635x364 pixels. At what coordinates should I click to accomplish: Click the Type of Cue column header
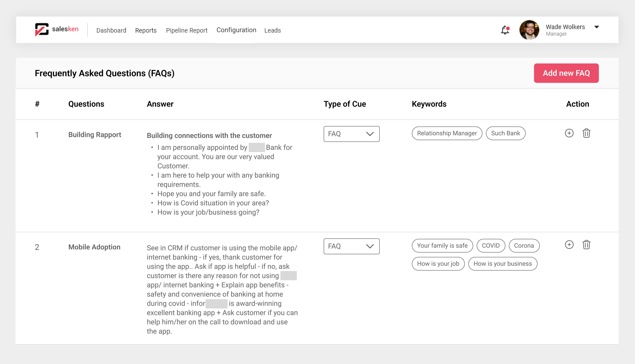click(345, 104)
